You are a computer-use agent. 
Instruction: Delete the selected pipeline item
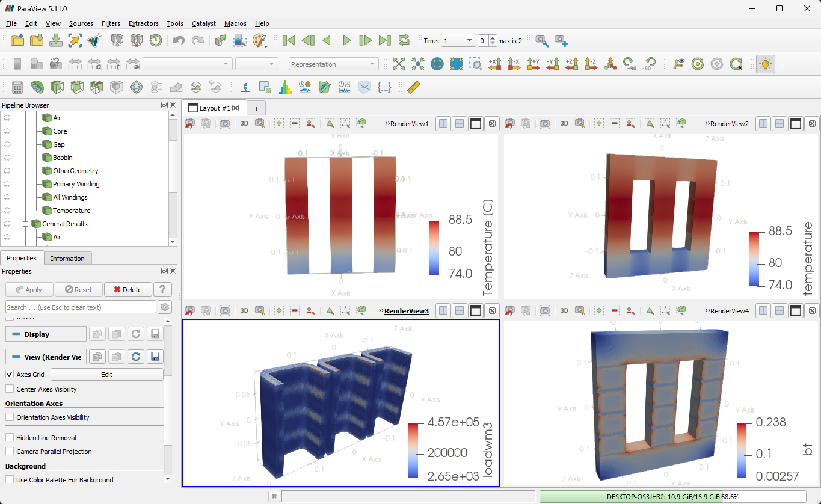(x=128, y=290)
